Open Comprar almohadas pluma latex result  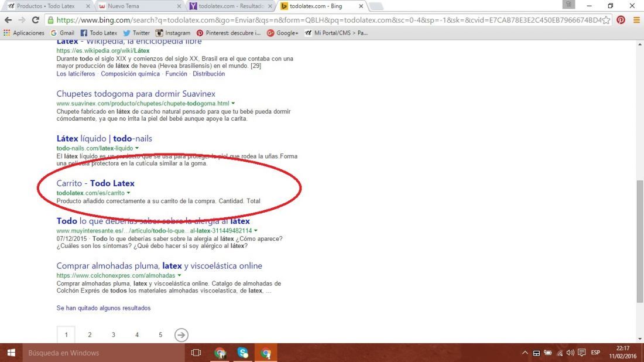point(159,266)
